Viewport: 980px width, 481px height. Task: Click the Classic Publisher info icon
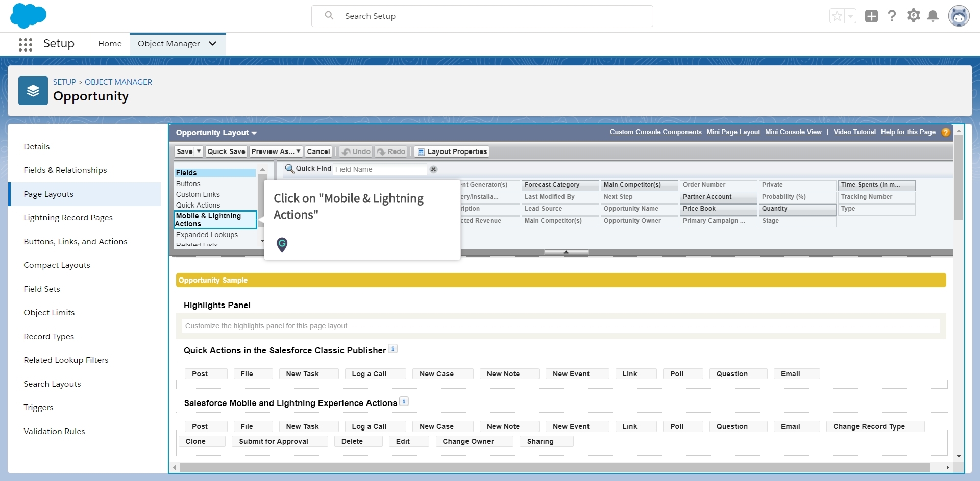[x=393, y=349]
